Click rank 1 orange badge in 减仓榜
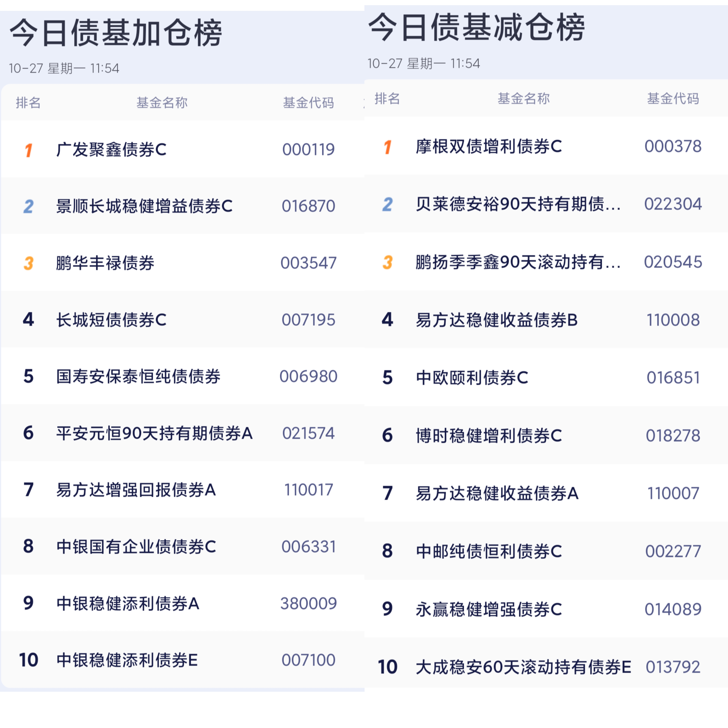This screenshot has height=728, width=728. 387,147
